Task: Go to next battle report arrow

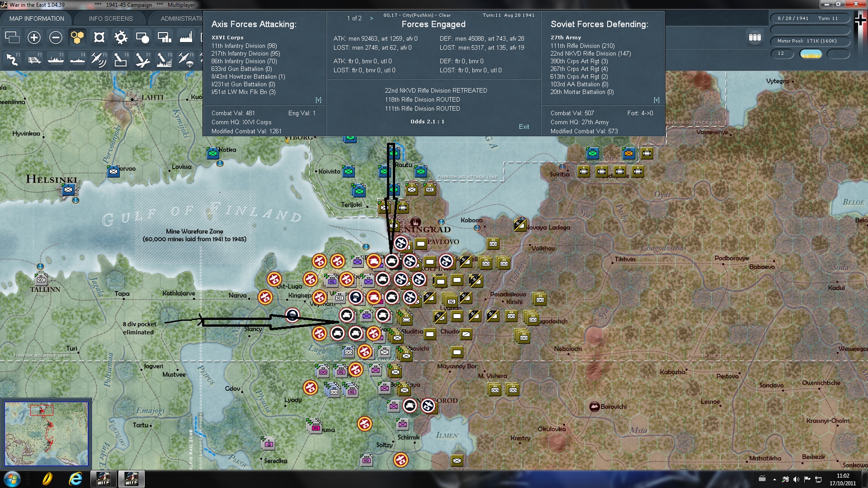Action: [372, 19]
